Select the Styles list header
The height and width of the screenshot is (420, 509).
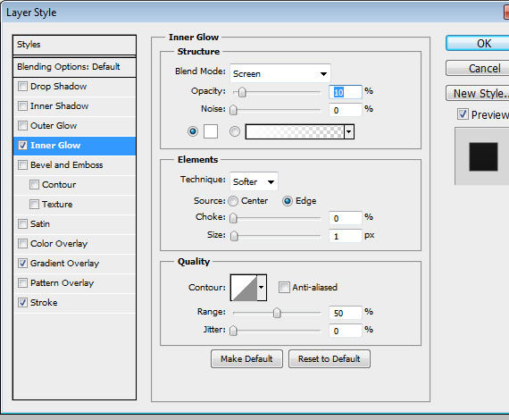[74, 45]
